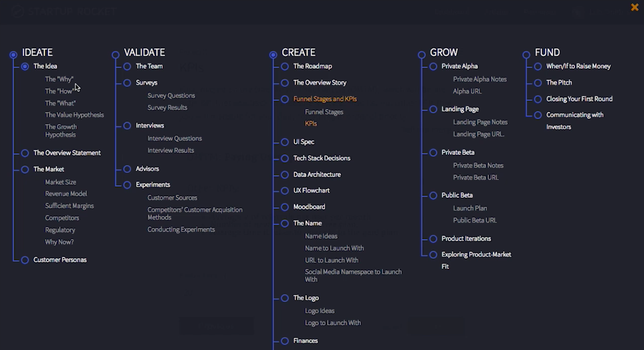Select the filled radio circle for The Idea

coord(25,66)
